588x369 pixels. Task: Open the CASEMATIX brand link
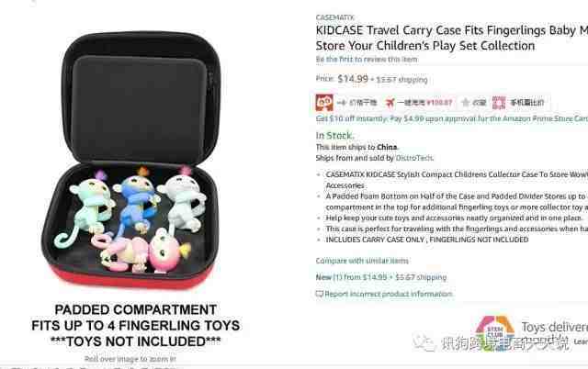click(x=334, y=17)
